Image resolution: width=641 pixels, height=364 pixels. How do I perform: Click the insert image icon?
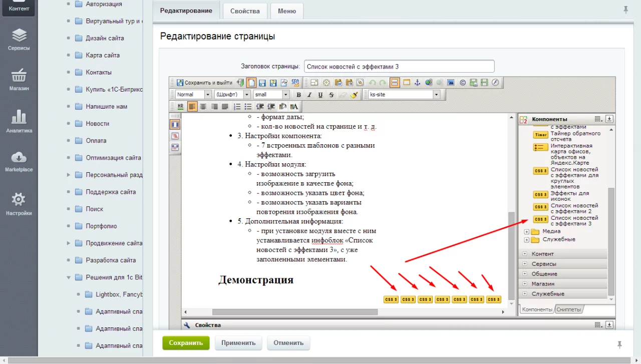(x=451, y=83)
